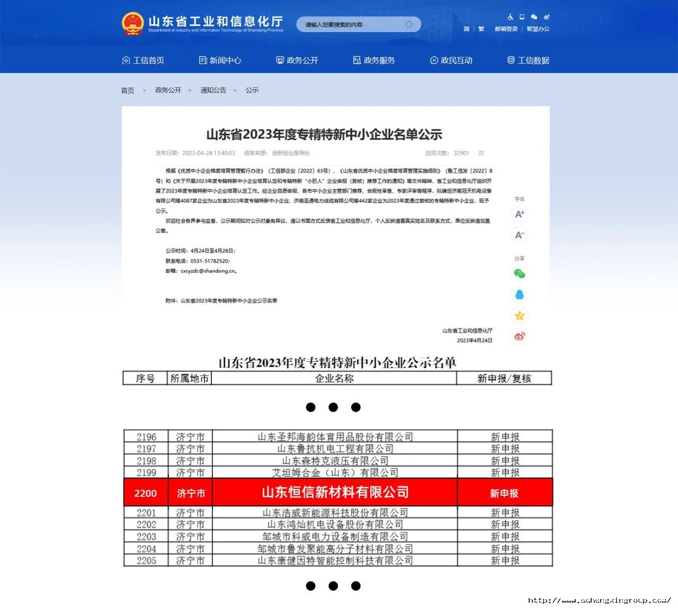Share article via red Weibo icon
This screenshot has height=616, width=678.
(x=520, y=336)
